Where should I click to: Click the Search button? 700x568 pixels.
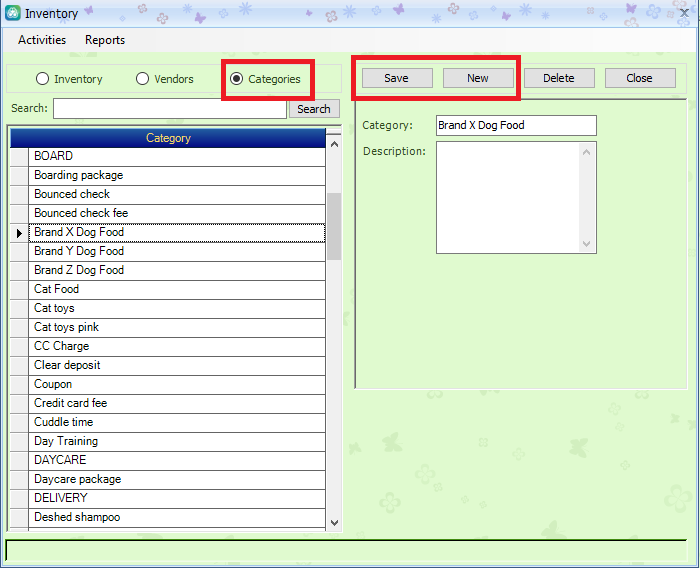313,109
